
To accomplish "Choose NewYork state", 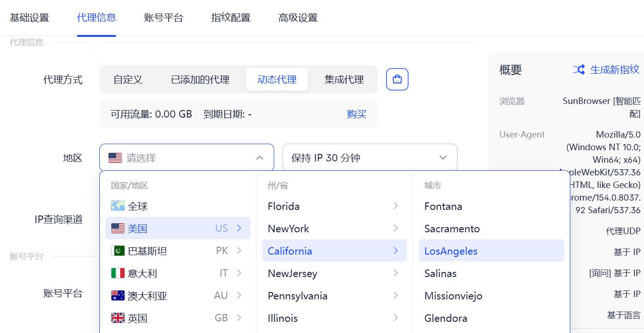I will click(334, 229).
